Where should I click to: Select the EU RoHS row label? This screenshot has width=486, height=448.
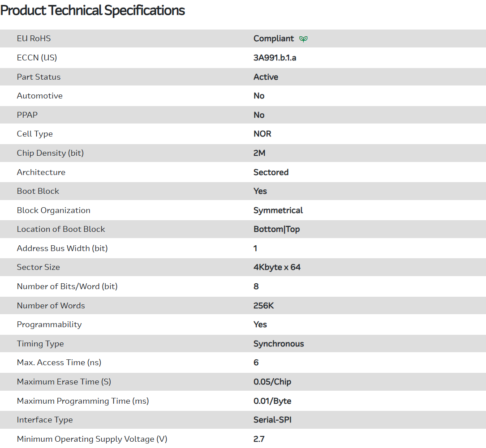pos(34,38)
